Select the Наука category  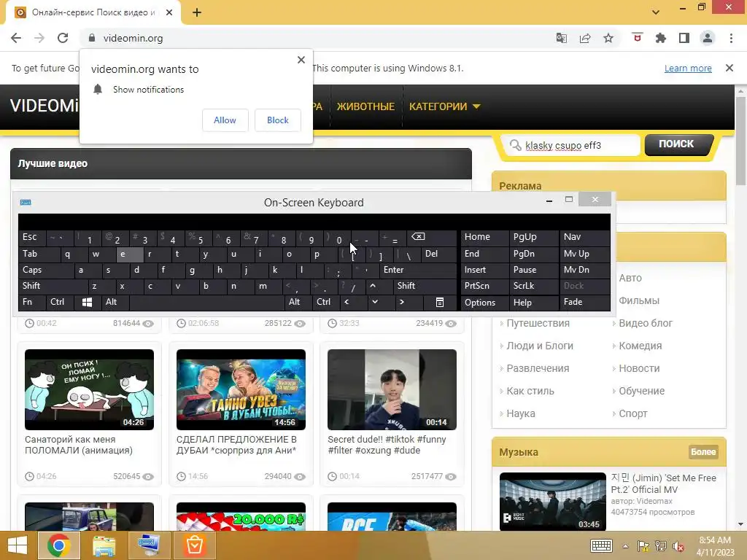(521, 414)
